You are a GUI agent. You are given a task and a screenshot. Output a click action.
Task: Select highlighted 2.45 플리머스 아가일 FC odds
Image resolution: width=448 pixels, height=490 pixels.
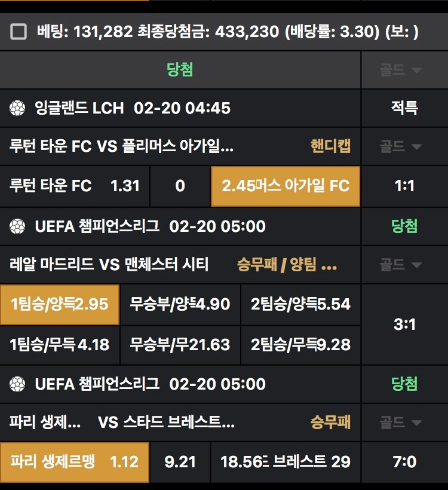click(x=286, y=186)
